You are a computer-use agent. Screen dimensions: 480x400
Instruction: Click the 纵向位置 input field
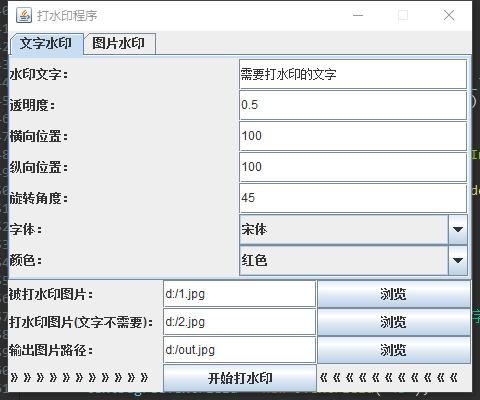click(353, 167)
